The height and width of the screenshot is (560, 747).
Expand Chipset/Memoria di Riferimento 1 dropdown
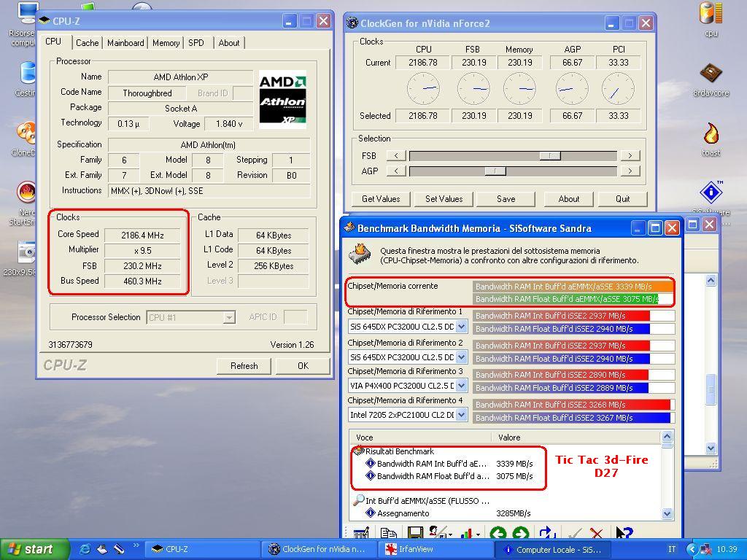click(x=461, y=327)
